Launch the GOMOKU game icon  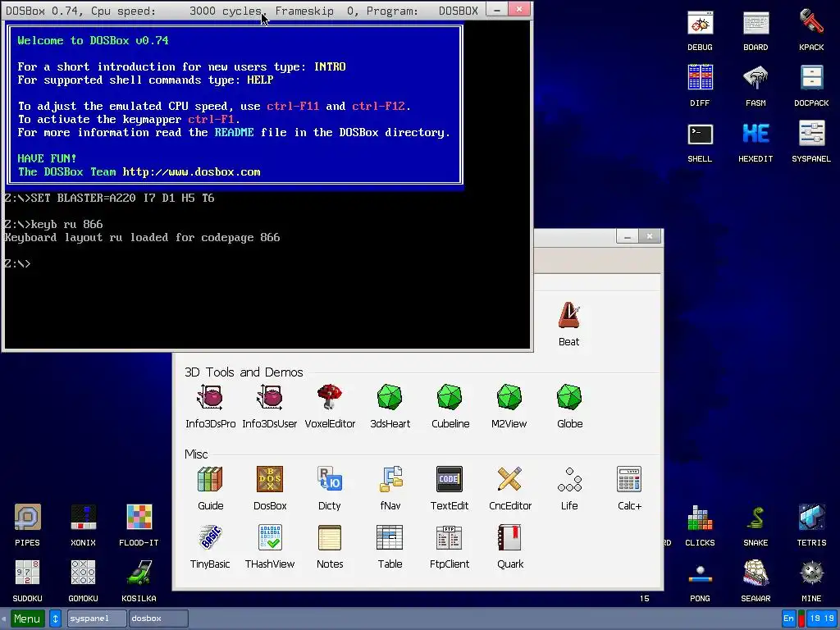click(x=83, y=581)
